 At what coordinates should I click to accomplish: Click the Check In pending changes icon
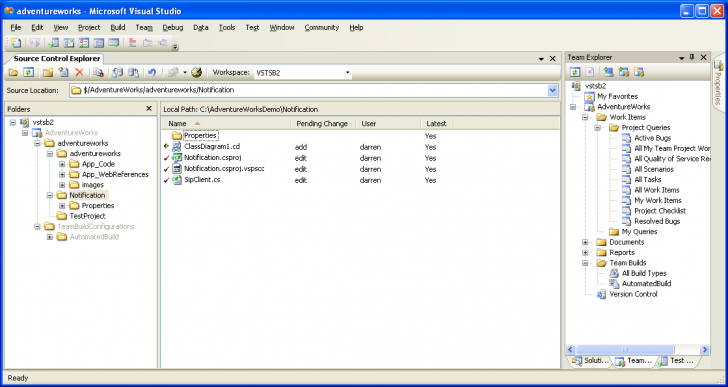[x=134, y=73]
